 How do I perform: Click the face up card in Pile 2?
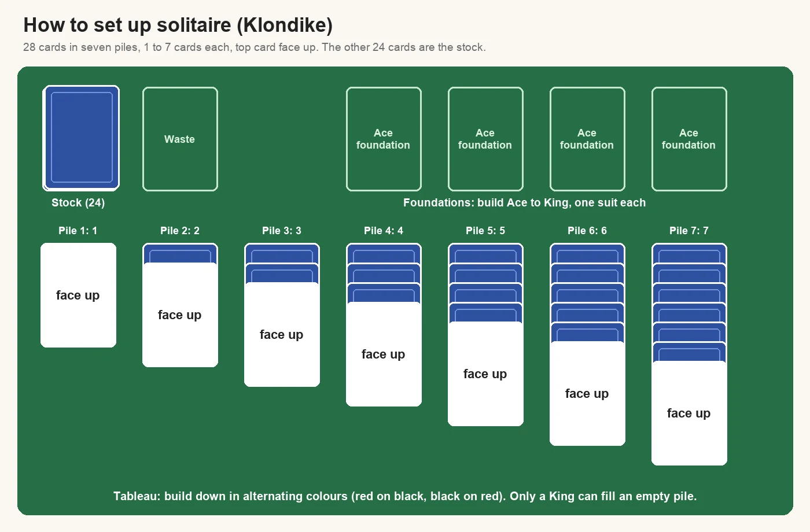pos(180,315)
